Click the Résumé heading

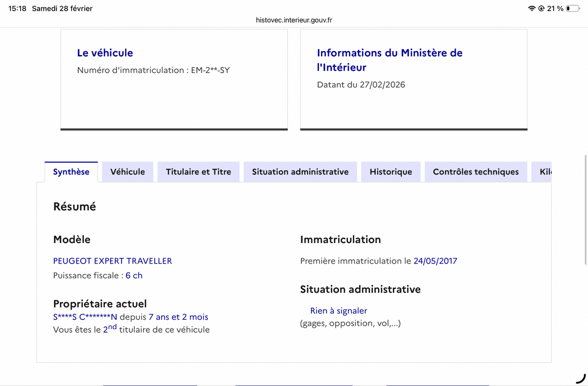[x=74, y=207]
